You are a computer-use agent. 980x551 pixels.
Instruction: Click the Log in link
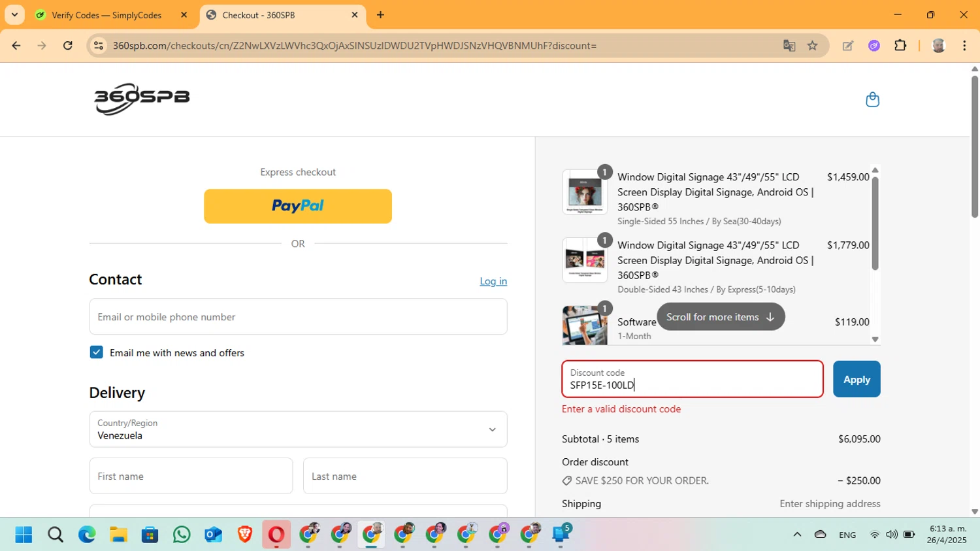493,281
